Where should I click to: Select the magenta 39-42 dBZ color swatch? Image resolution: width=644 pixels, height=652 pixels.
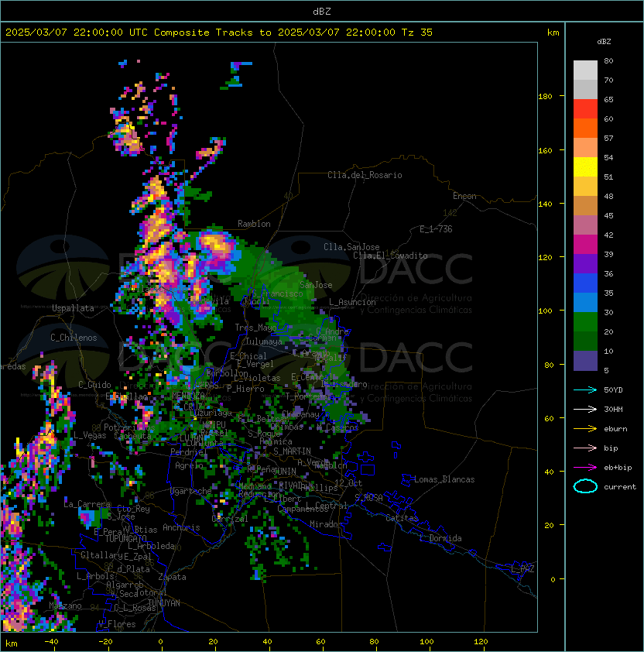click(585, 245)
